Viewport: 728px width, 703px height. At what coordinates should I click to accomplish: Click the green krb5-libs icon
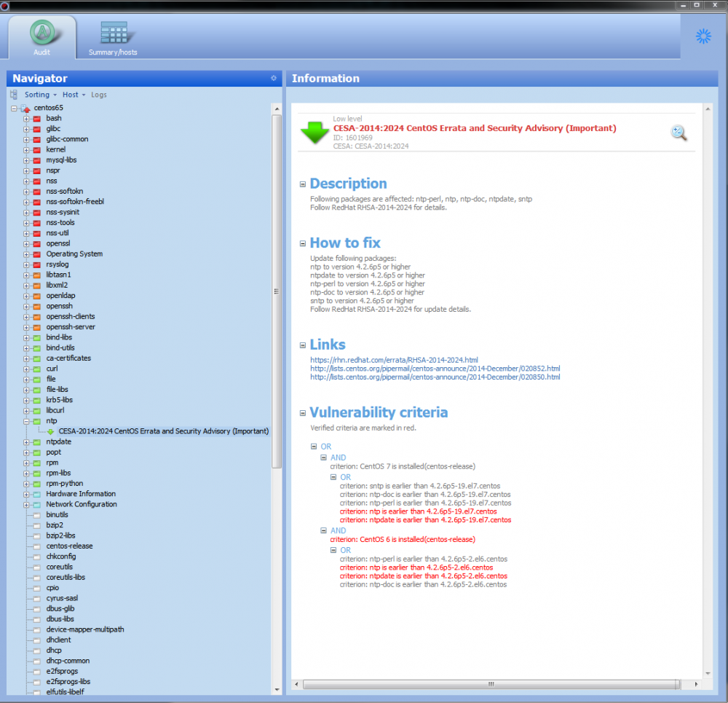[x=36, y=400]
